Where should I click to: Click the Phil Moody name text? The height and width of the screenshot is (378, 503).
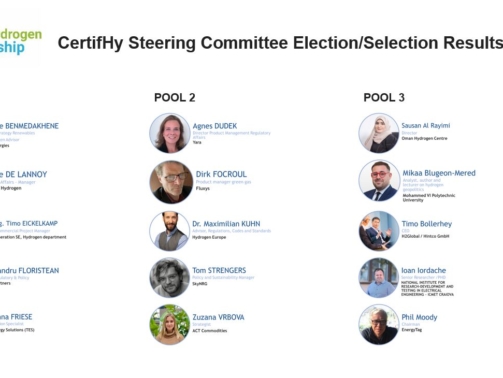[419, 317]
